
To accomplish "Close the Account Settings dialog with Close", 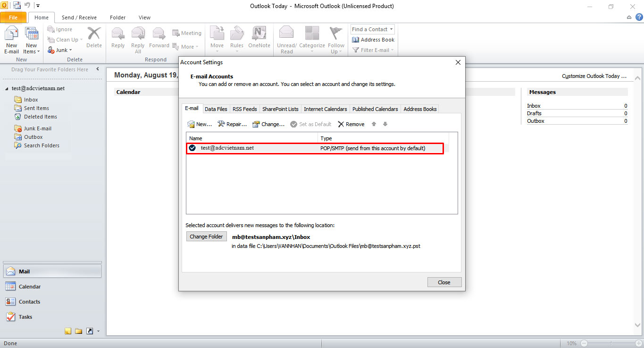I will (x=444, y=282).
